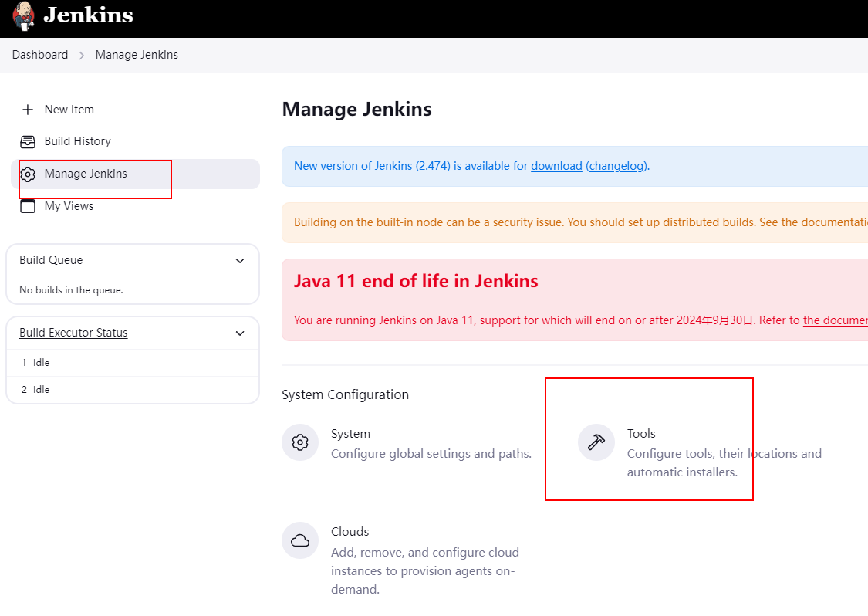Screen dimensions: 868x616
Task: Click the Tools hammer icon
Action: point(596,442)
